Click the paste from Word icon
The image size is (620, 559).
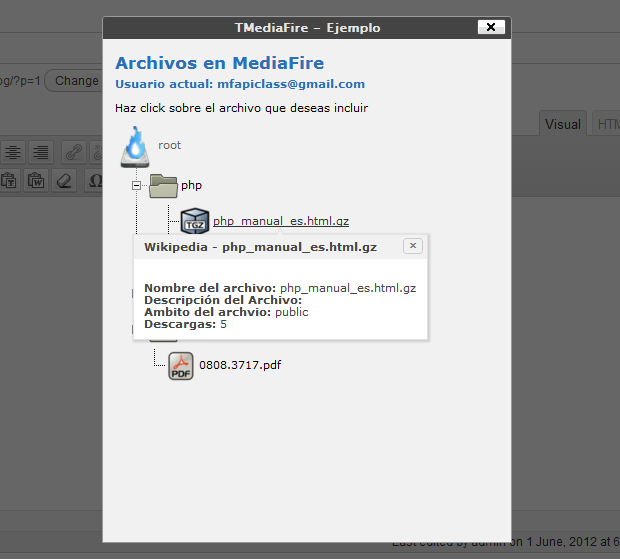(36, 181)
